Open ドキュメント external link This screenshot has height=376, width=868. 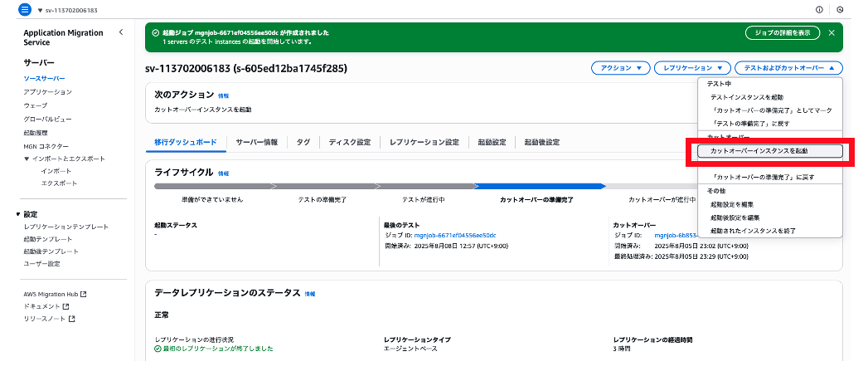[46, 306]
